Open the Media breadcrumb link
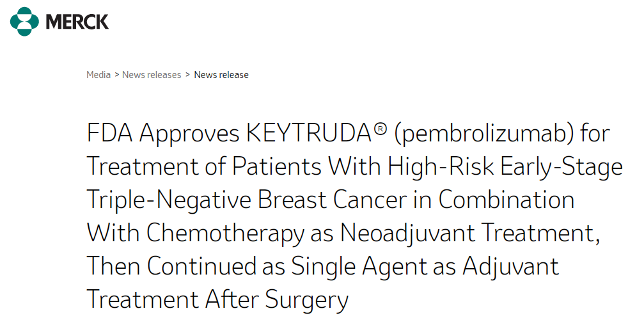This screenshot has width=644, height=327. coord(98,75)
